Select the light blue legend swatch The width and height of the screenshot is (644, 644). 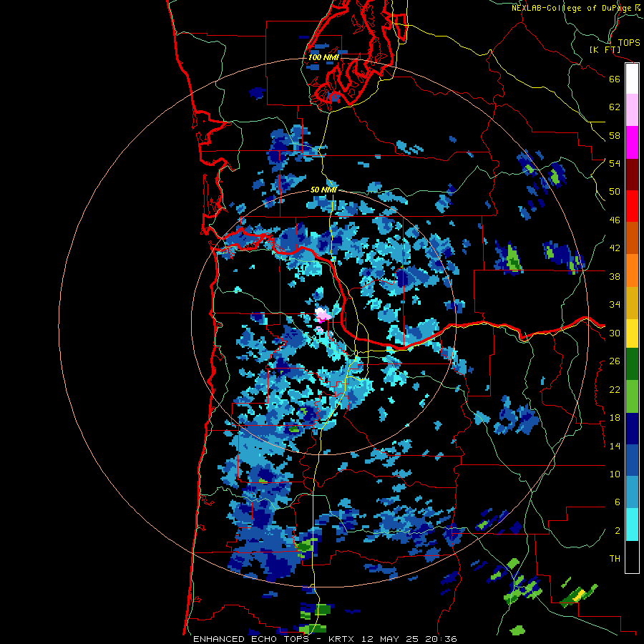pos(632,492)
